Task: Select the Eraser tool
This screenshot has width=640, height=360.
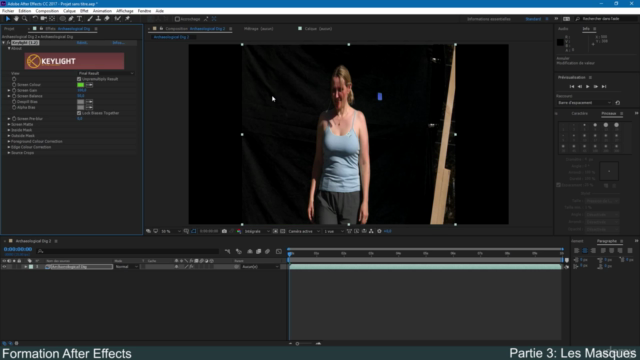Action: click(x=107, y=19)
